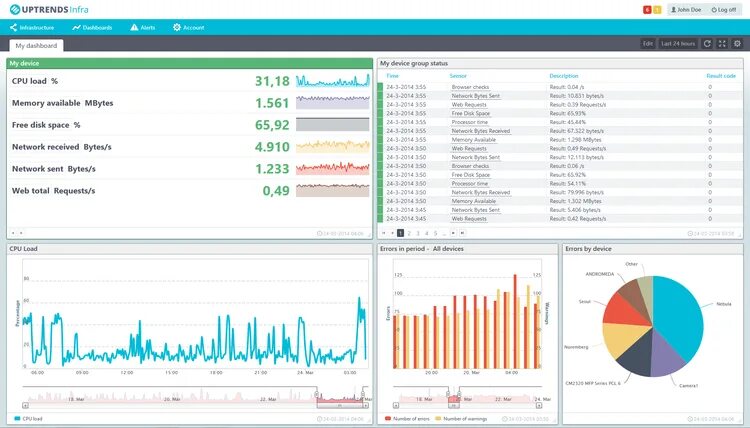
Task: Click the CPU Load range selector right handle
Action: pos(363,395)
